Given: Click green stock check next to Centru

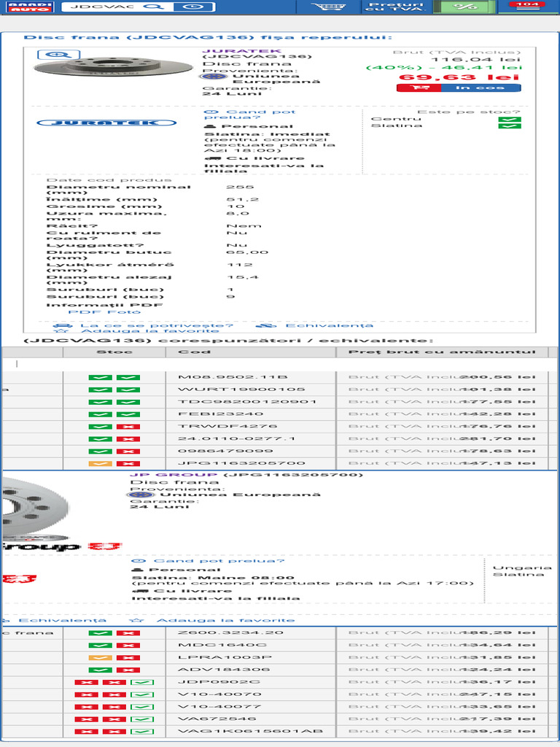Looking at the screenshot, I should (510, 119).
